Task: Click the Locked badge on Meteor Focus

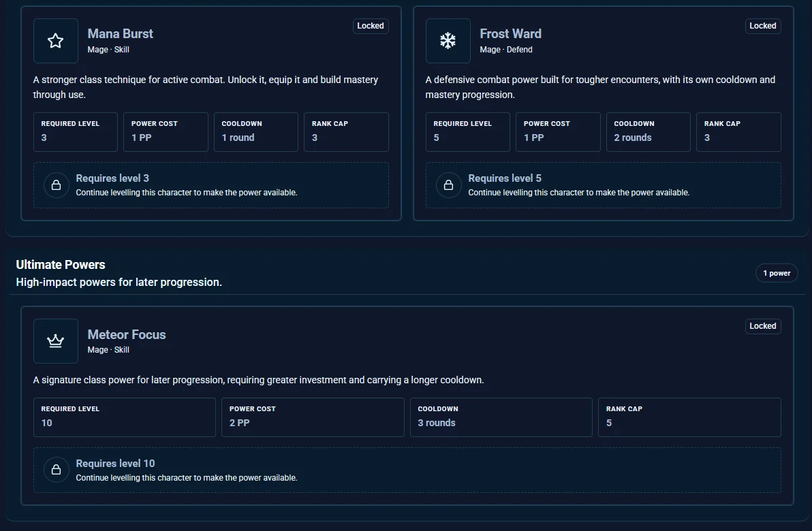Action: [763, 326]
